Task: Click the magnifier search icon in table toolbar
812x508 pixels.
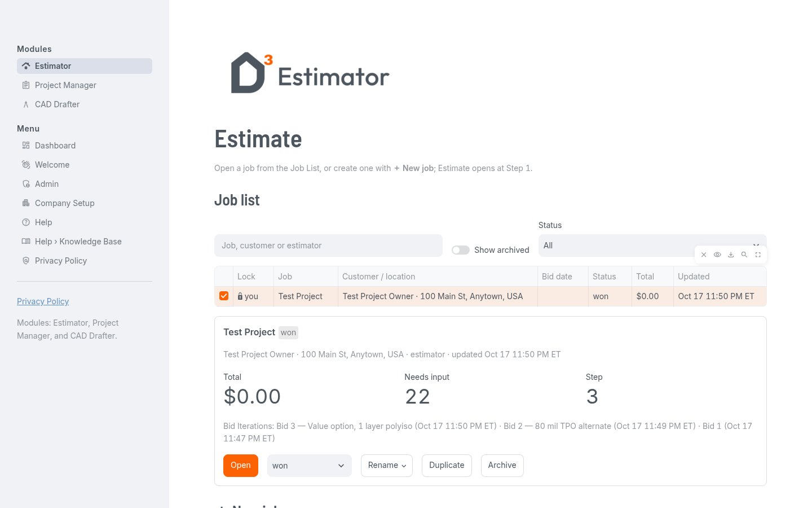Action: (744, 255)
